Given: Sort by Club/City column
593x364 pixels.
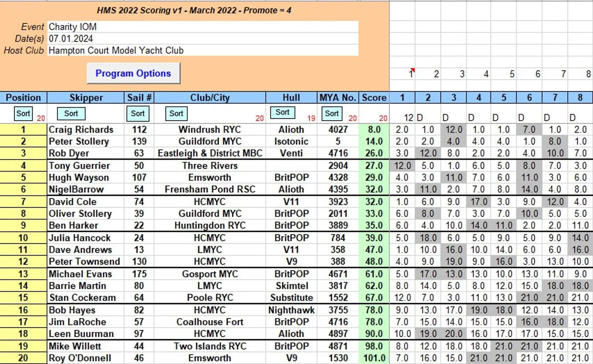Looking at the screenshot, I should 176,114.
